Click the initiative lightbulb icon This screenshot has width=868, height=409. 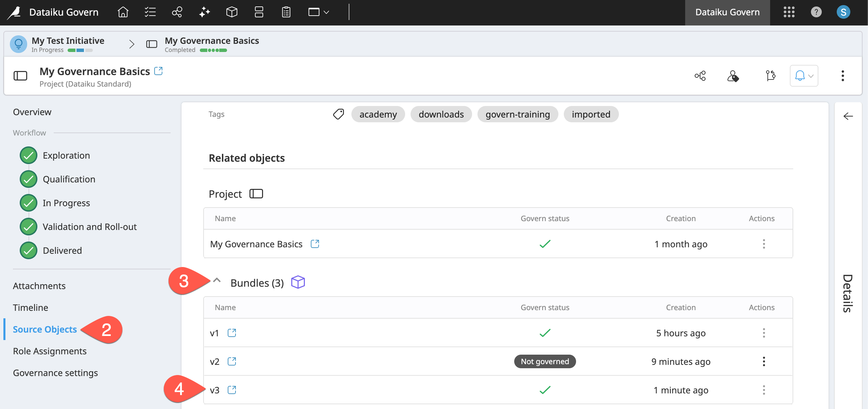pos(18,44)
